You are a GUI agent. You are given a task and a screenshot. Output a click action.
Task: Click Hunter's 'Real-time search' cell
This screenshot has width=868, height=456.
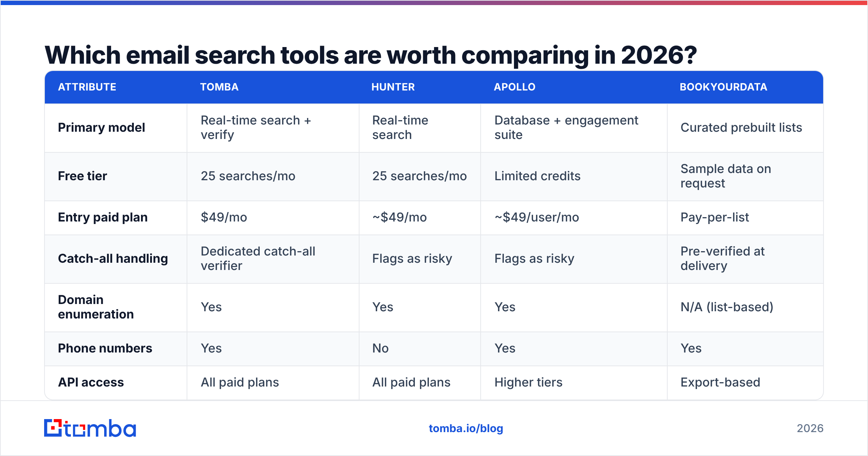coord(420,128)
